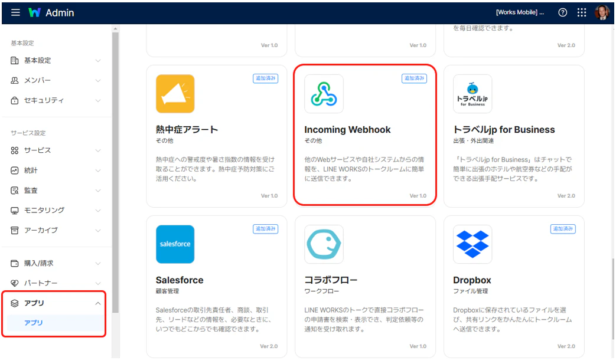Click the コラボフロー app title
The height and width of the screenshot is (364, 616).
[331, 280]
